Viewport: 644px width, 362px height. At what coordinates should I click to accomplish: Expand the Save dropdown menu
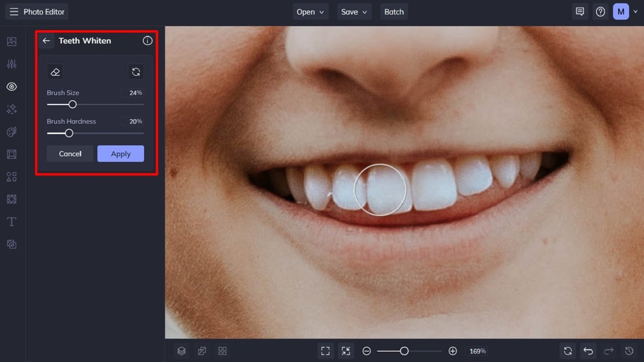(354, 12)
